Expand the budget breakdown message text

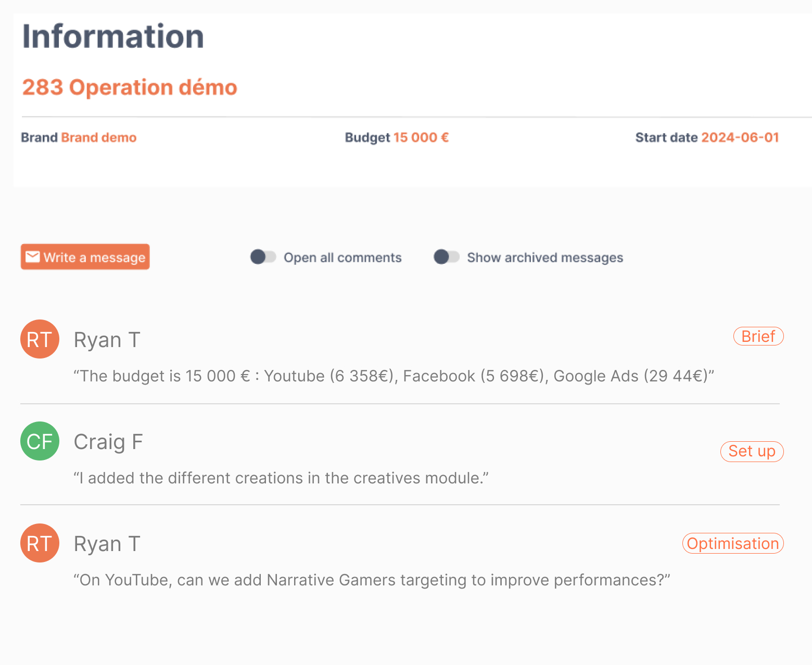click(394, 376)
